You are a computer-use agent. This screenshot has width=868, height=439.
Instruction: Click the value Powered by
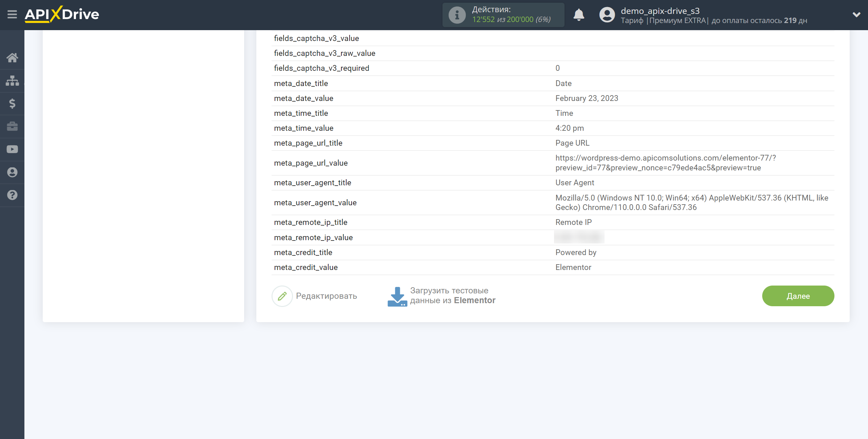[576, 252]
